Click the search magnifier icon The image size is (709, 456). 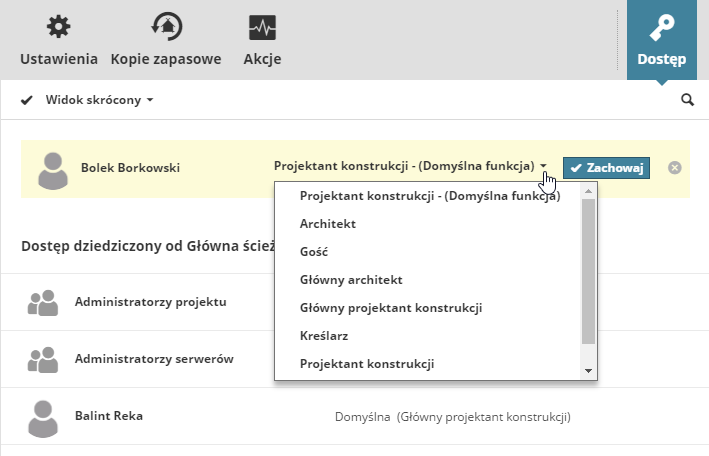(687, 100)
